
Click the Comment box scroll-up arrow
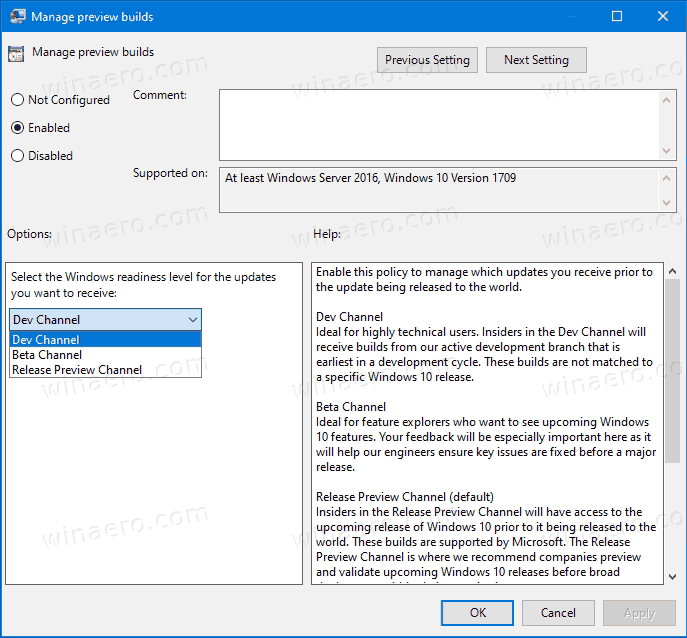tap(666, 100)
